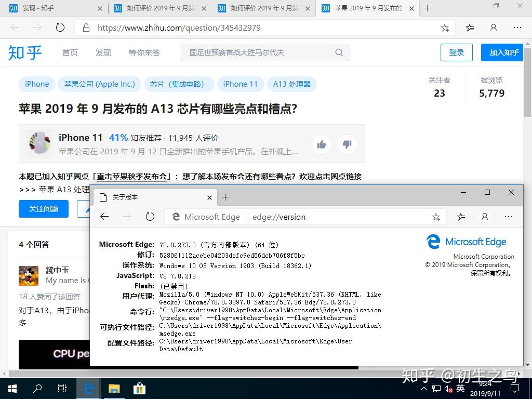Click the search magnifier in Zhihu search bar
This screenshot has width=532, height=399.
click(x=339, y=52)
